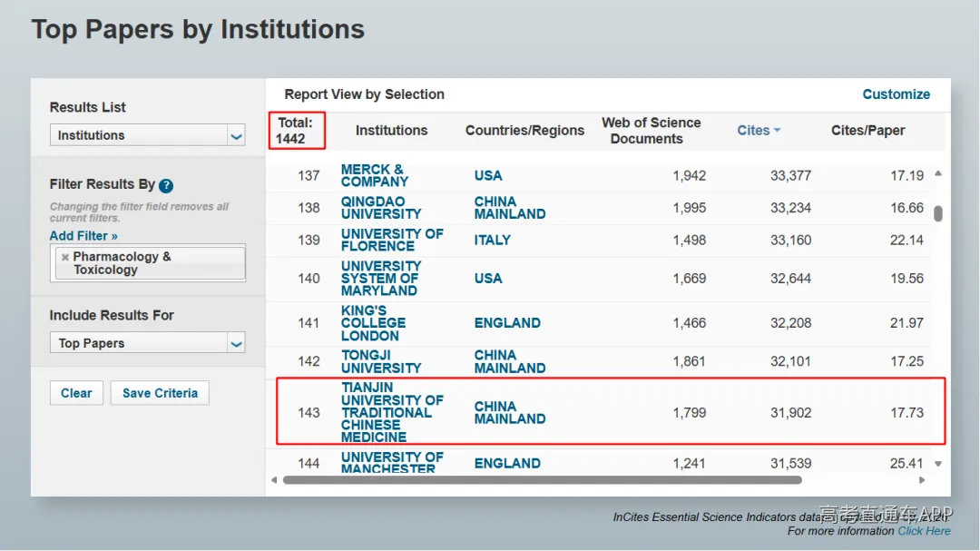This screenshot has width=980, height=551.
Task: Click the vertical scrollbar thumb
Action: pyautogui.click(x=938, y=213)
